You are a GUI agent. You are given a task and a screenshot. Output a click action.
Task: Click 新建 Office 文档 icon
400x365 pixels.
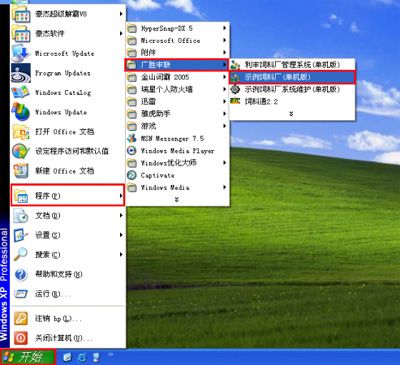click(21, 171)
